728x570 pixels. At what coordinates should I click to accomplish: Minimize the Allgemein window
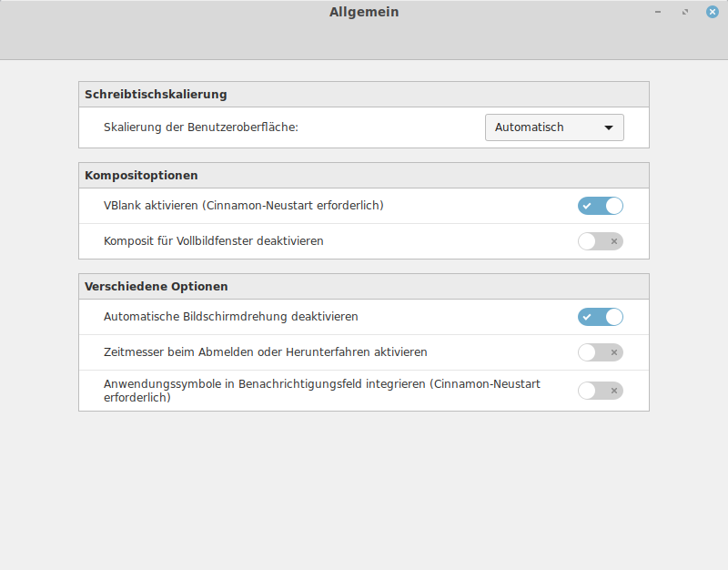(x=658, y=13)
